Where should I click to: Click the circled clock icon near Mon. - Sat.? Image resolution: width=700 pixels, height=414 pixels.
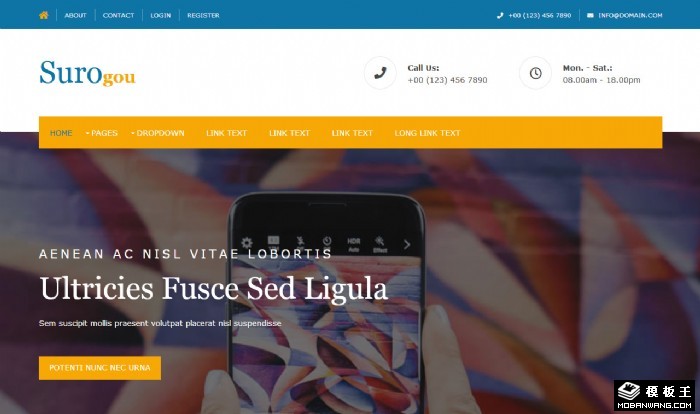(x=535, y=73)
